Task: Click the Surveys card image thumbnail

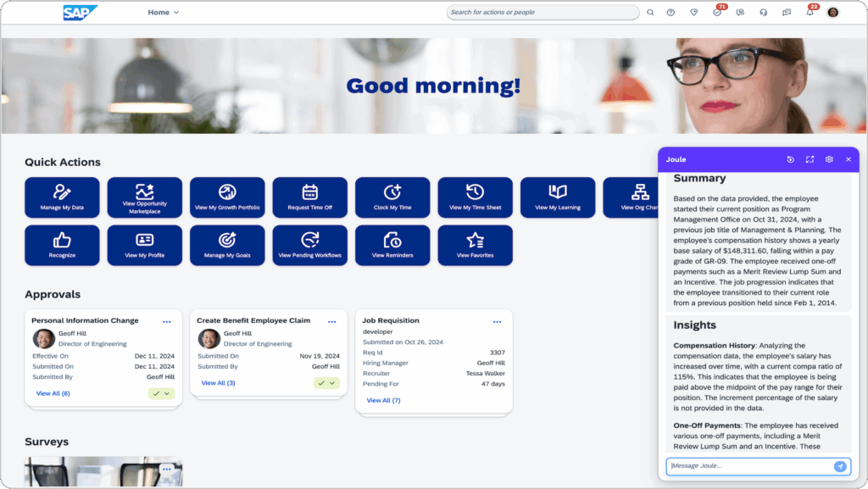Action: 103,472
